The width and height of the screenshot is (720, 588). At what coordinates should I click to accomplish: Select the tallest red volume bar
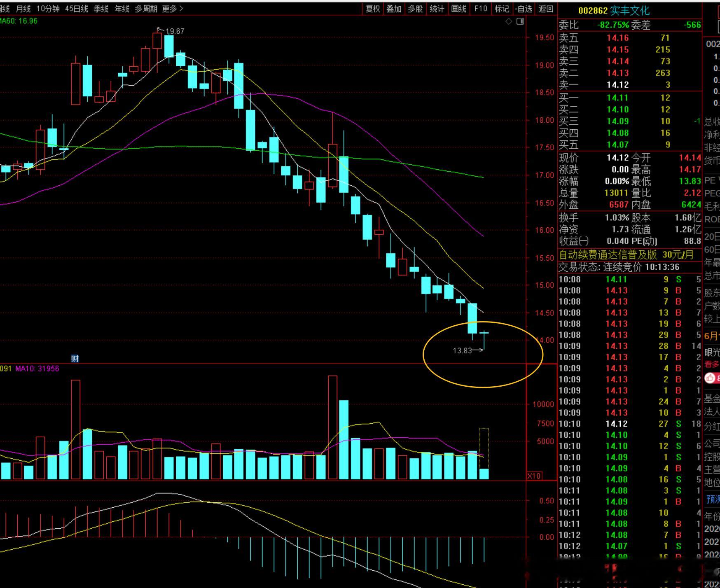(332, 427)
